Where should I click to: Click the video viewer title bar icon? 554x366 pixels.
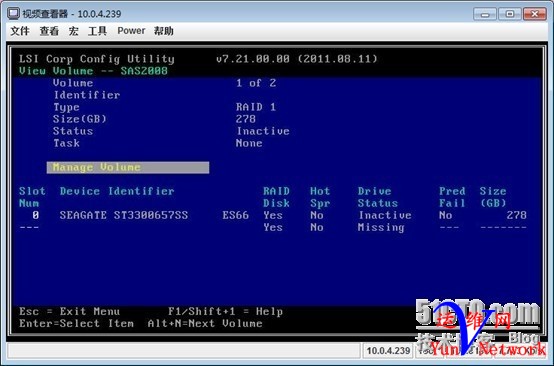point(13,14)
